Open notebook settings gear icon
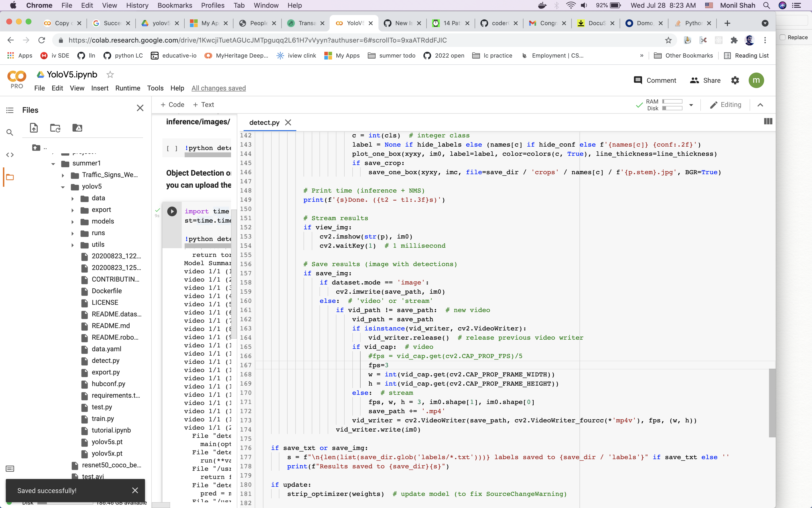The image size is (812, 508). [735, 80]
